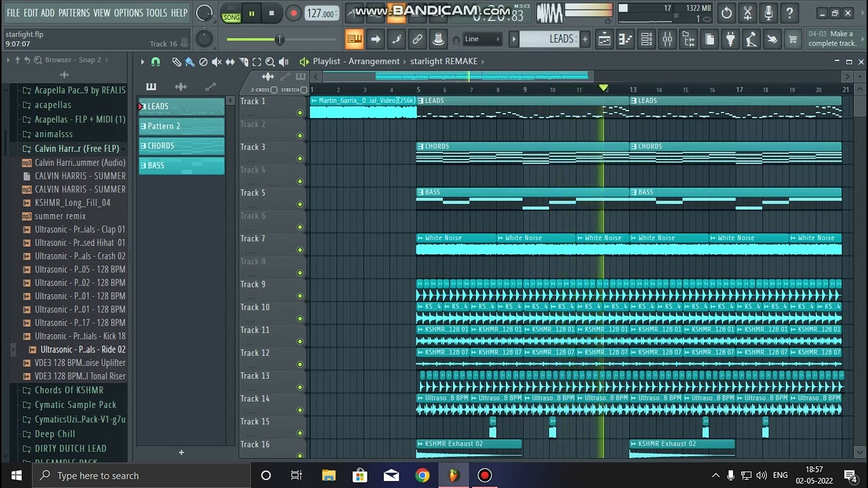Click the pause playback button
The width and height of the screenshot is (868, 488).
[x=252, y=14]
